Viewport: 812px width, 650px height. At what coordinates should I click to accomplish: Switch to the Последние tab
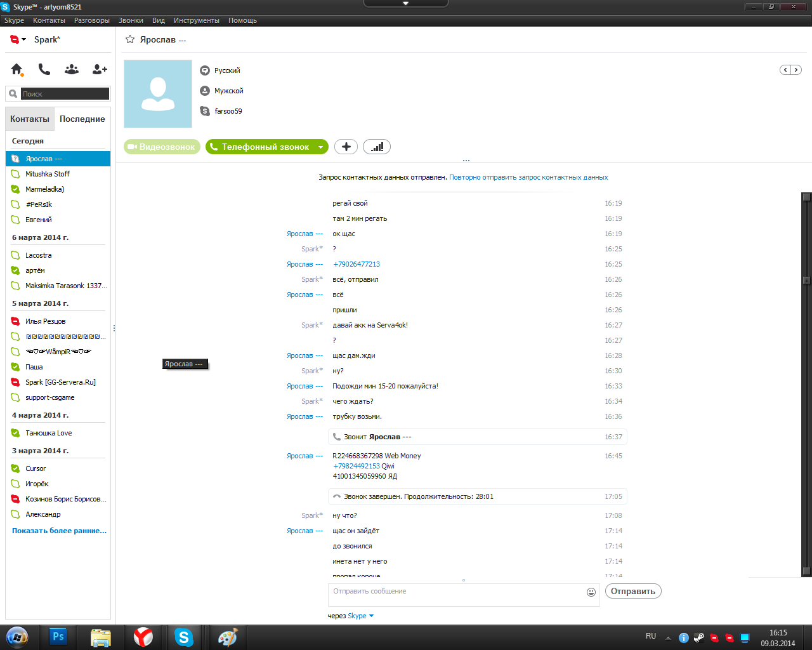tap(82, 119)
